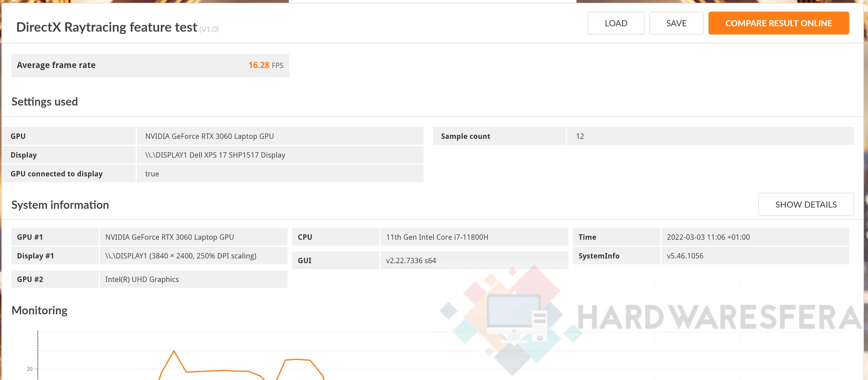Click the Intel(R) UHD Graphics GPU #2 value
This screenshot has width=868, height=380.
click(x=142, y=279)
